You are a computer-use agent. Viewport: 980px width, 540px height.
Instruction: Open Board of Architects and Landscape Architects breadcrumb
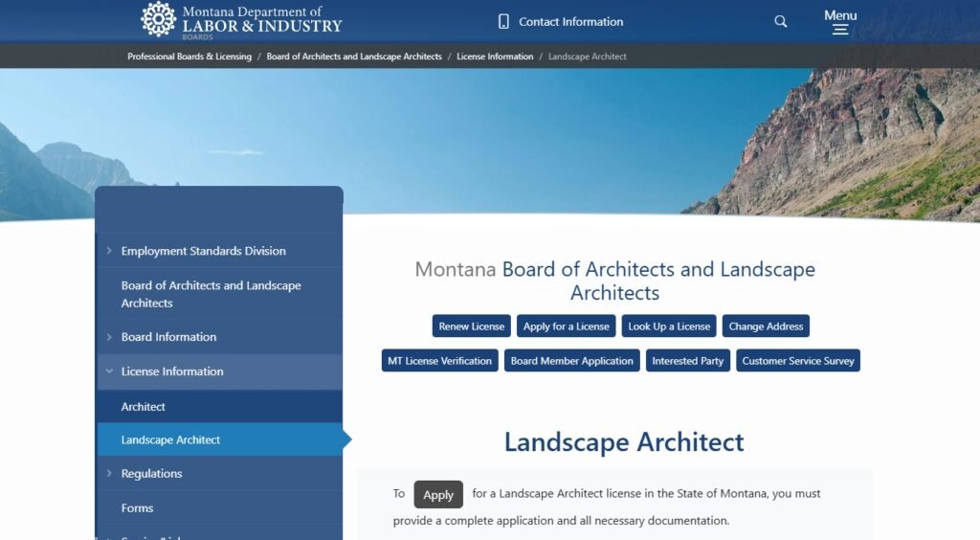click(354, 56)
